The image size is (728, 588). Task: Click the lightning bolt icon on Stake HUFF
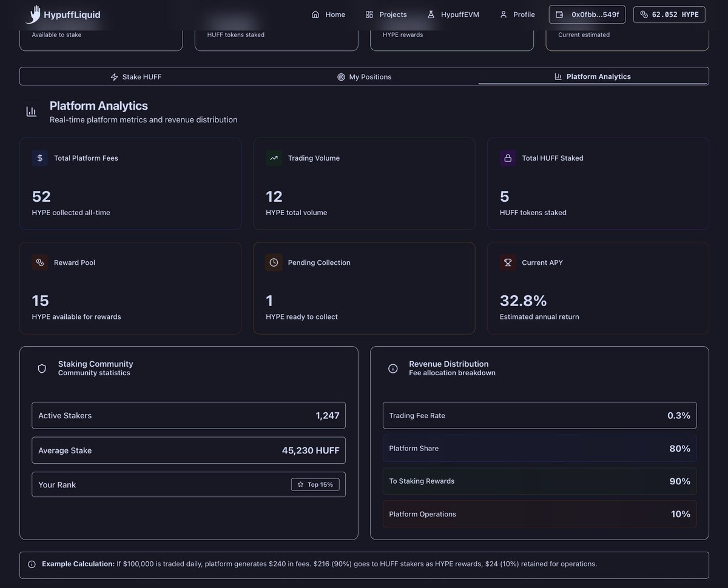(x=114, y=77)
